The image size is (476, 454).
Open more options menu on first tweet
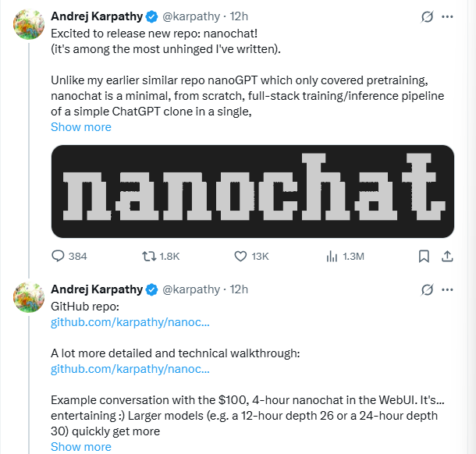[x=448, y=16]
